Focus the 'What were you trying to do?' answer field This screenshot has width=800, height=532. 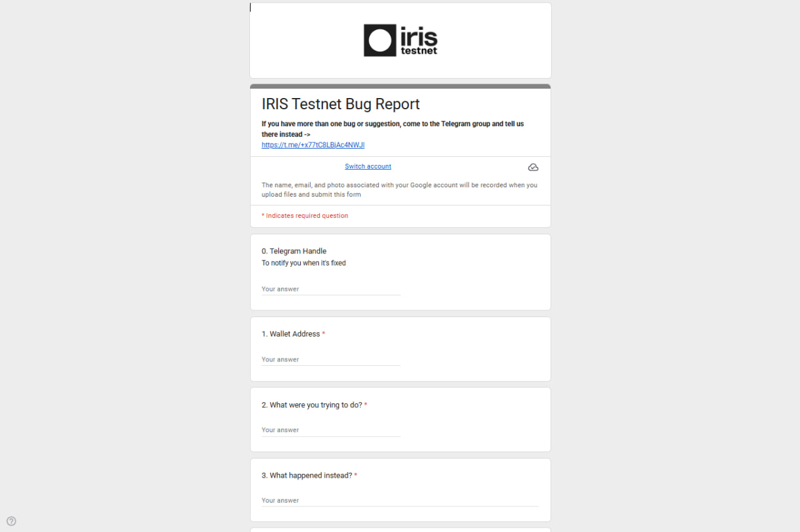pos(331,430)
